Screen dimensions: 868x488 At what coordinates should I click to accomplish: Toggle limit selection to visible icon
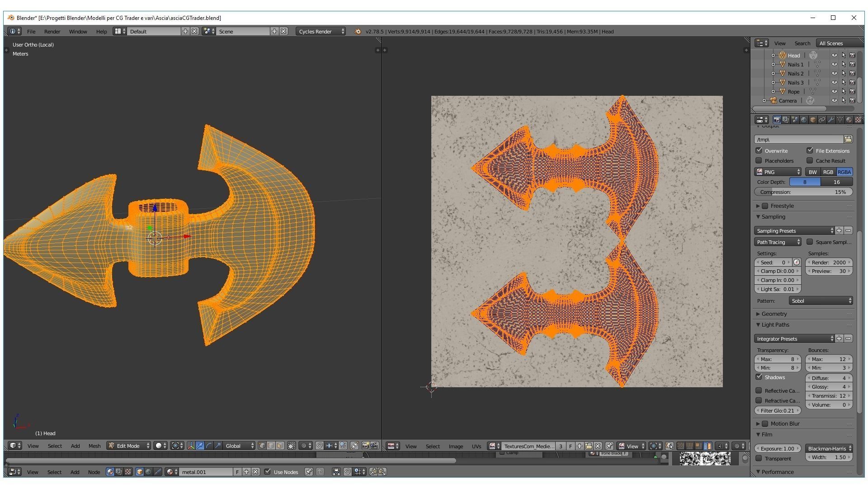tap(292, 446)
